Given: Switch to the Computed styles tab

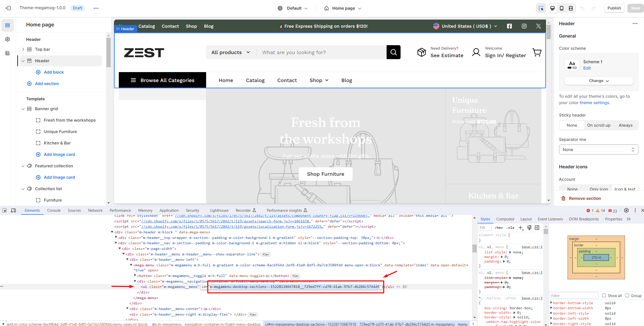Looking at the screenshot, I should 505,219.
